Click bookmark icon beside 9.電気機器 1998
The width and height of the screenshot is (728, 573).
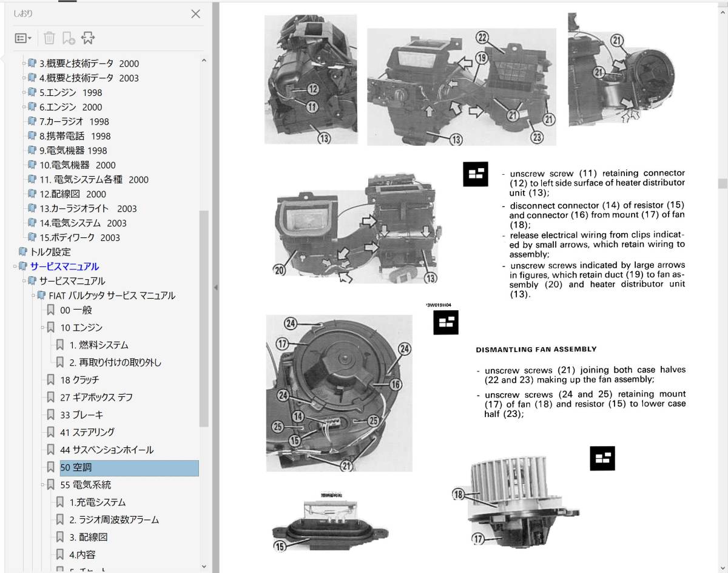coord(32,151)
